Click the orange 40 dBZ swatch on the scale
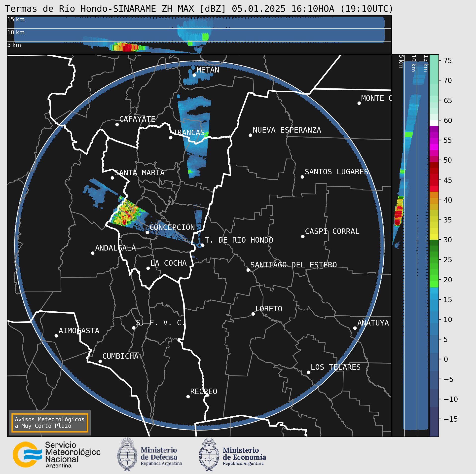Screen dimensions: 476x474 tap(434, 201)
